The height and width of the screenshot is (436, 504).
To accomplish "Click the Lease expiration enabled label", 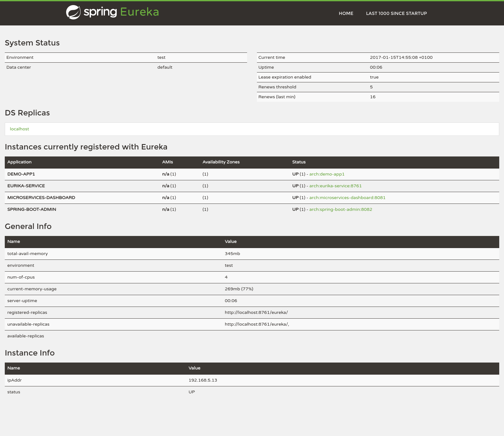I will click(285, 77).
